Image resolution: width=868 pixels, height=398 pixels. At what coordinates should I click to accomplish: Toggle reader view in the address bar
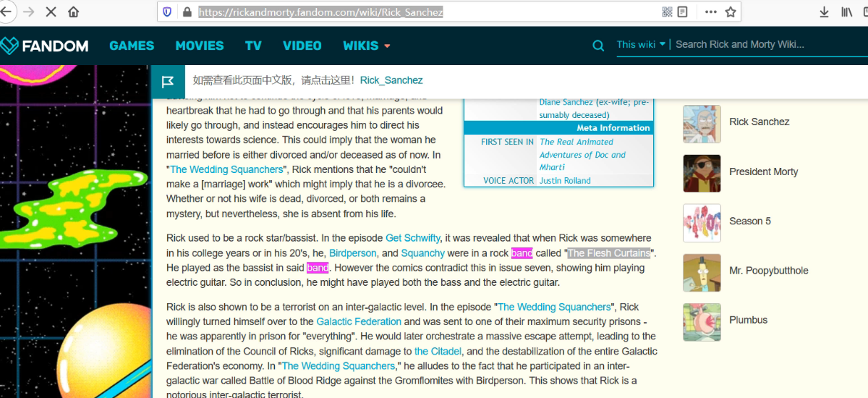[682, 12]
